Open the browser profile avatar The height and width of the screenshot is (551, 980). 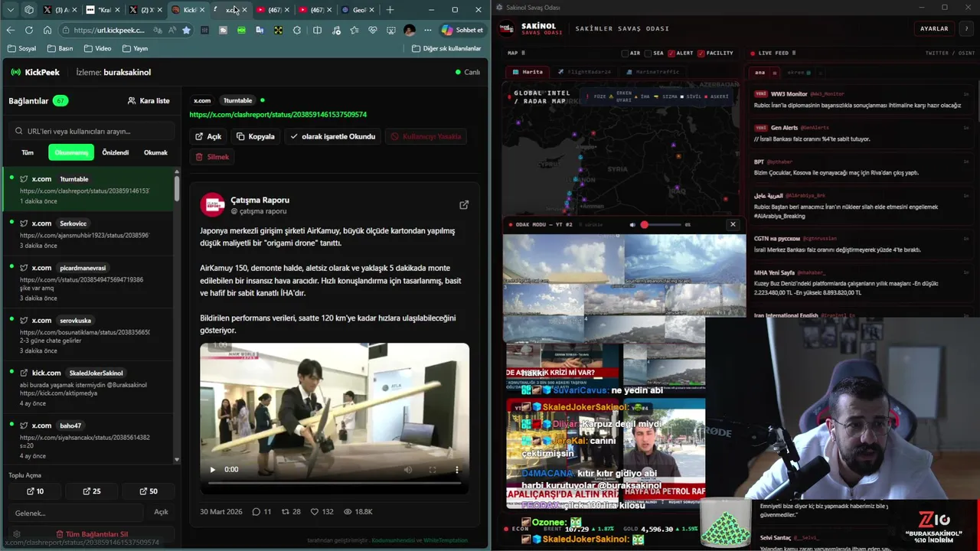coord(410,30)
